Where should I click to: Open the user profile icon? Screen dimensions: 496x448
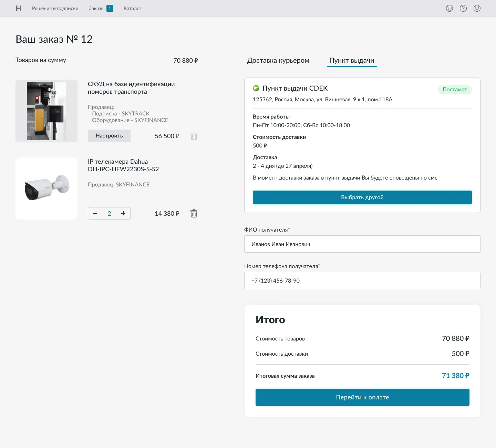point(477,8)
